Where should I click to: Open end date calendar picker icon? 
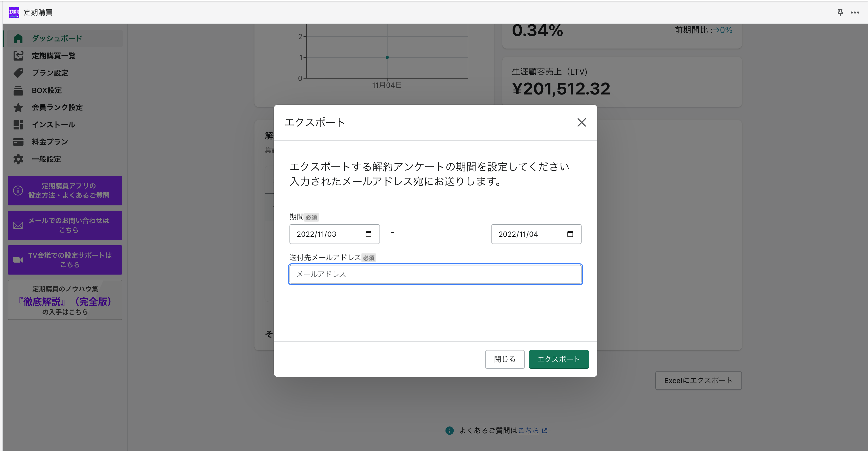coord(570,234)
